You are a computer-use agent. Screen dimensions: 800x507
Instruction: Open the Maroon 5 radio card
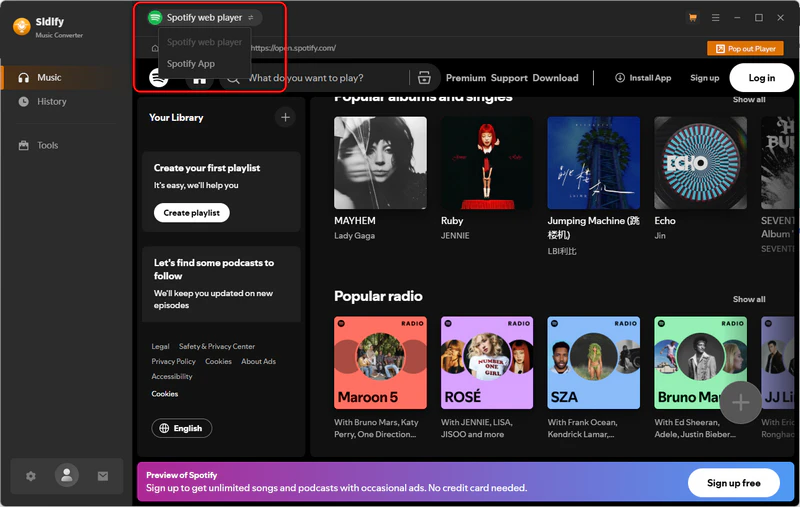[x=380, y=363]
